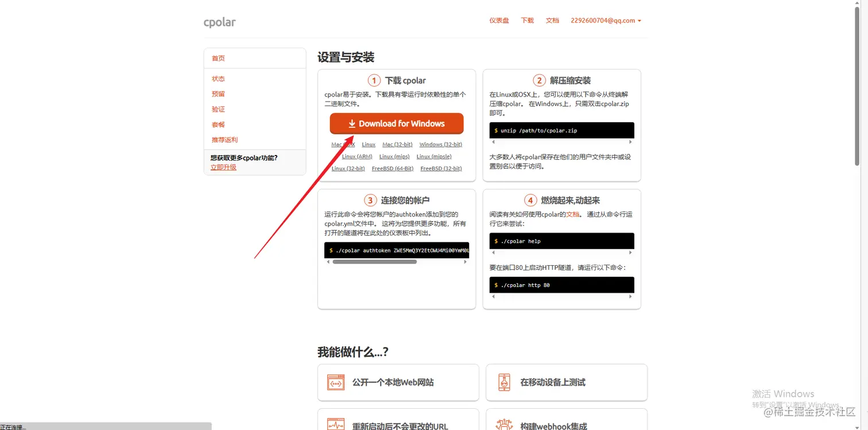Viewport: 868px width, 430px height.
Task: Click the Download for Windows button
Action: coord(397,123)
